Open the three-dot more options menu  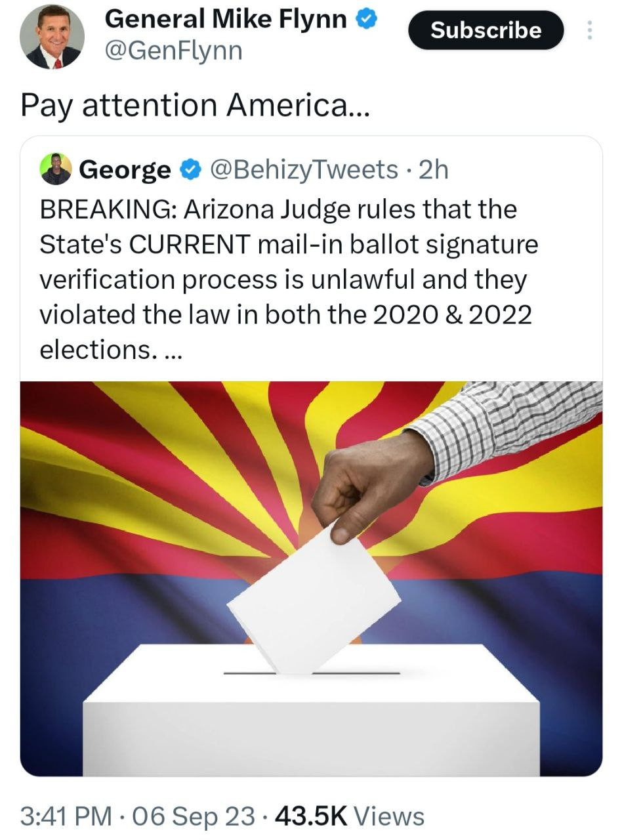coord(589,30)
